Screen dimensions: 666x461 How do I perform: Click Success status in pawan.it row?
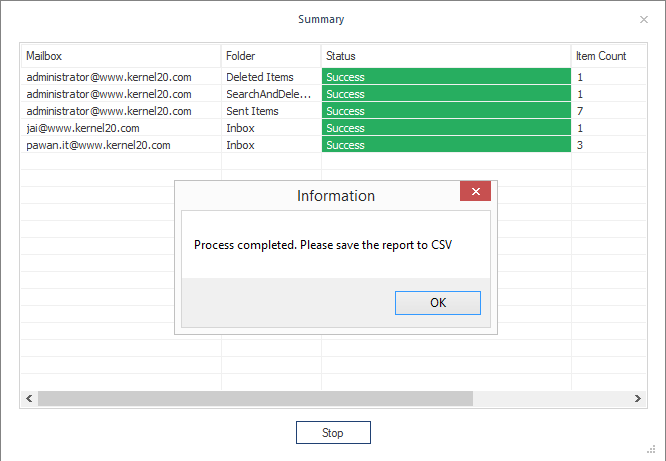[446, 144]
